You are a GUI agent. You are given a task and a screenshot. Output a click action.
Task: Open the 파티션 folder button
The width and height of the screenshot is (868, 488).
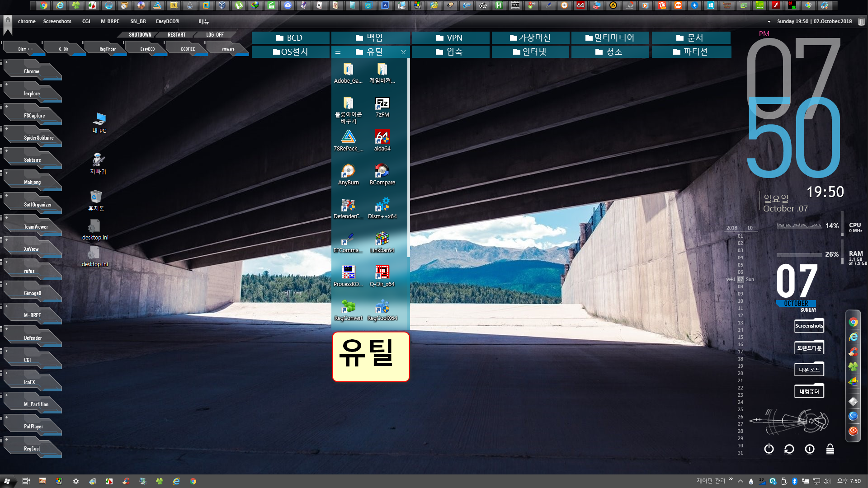[691, 52]
